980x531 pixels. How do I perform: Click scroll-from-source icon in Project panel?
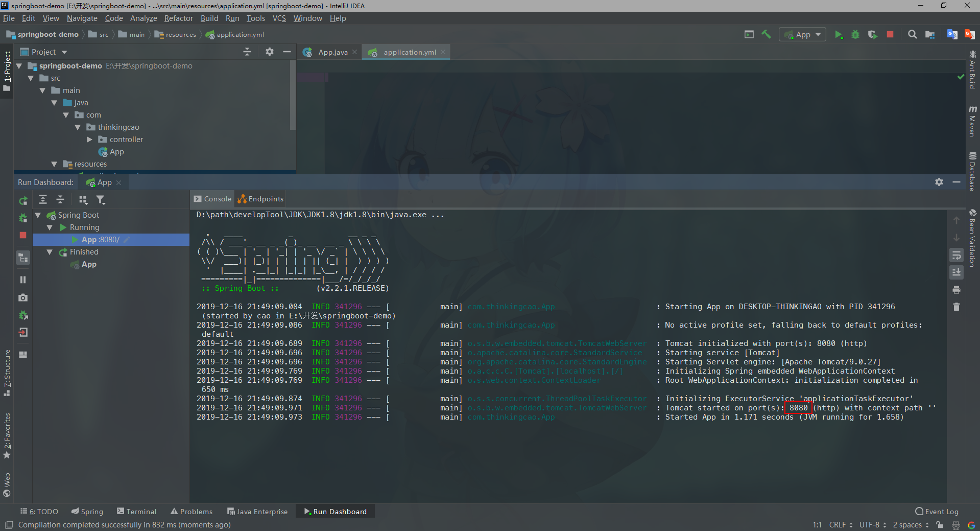tap(247, 52)
